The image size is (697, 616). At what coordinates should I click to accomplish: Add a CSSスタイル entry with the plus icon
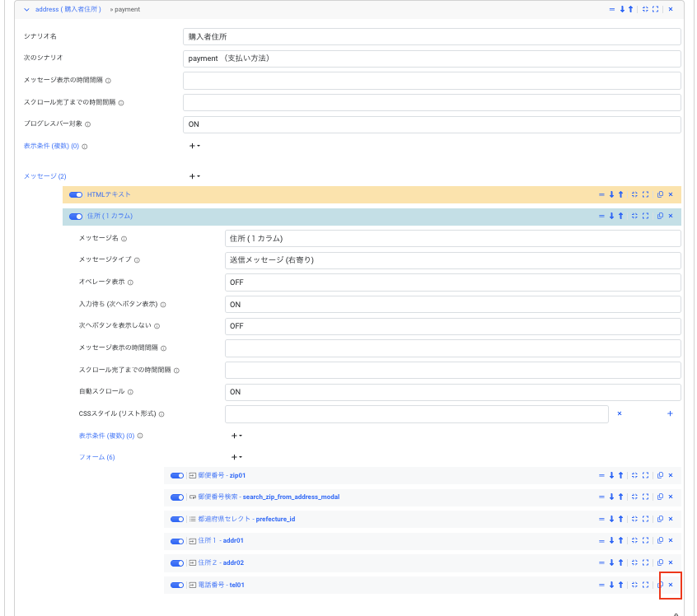coord(670,413)
